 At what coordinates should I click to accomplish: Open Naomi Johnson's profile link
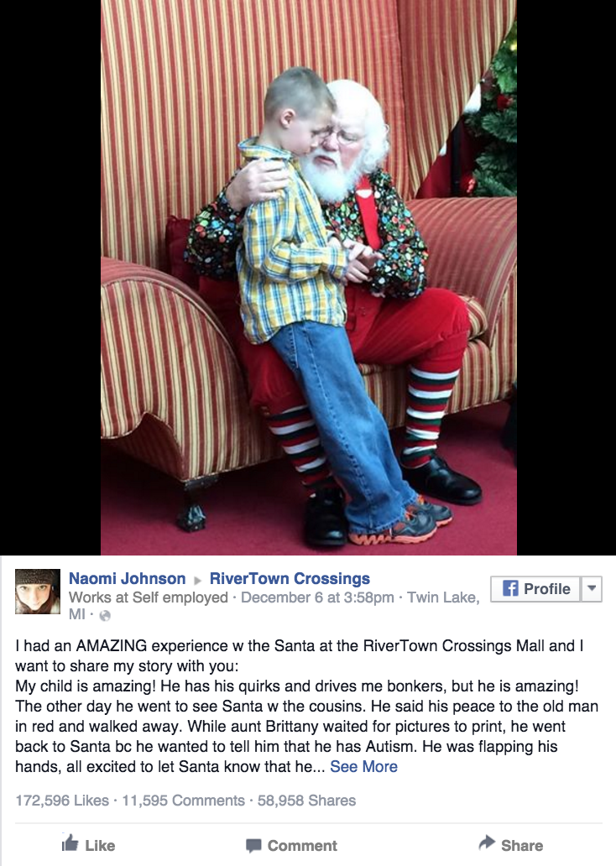[x=127, y=578]
